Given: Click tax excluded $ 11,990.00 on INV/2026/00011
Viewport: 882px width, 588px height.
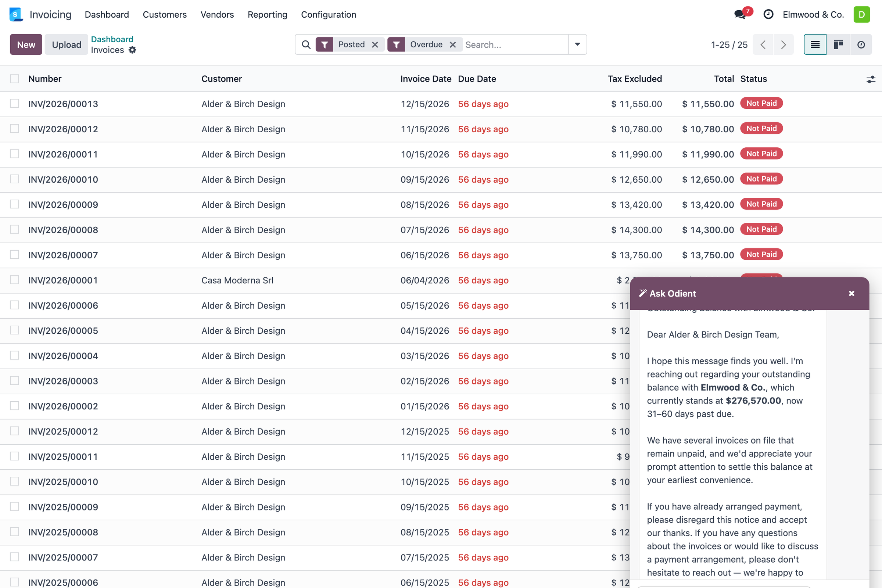Looking at the screenshot, I should 637,154.
